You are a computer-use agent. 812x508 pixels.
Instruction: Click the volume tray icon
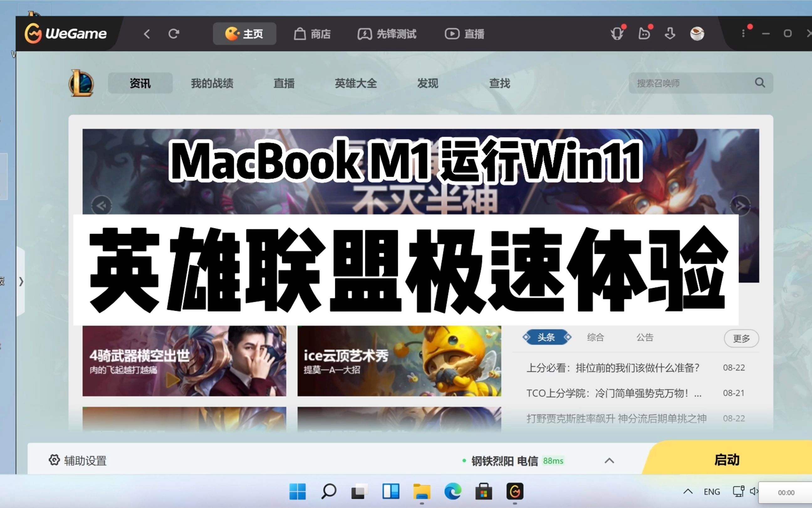pos(754,492)
